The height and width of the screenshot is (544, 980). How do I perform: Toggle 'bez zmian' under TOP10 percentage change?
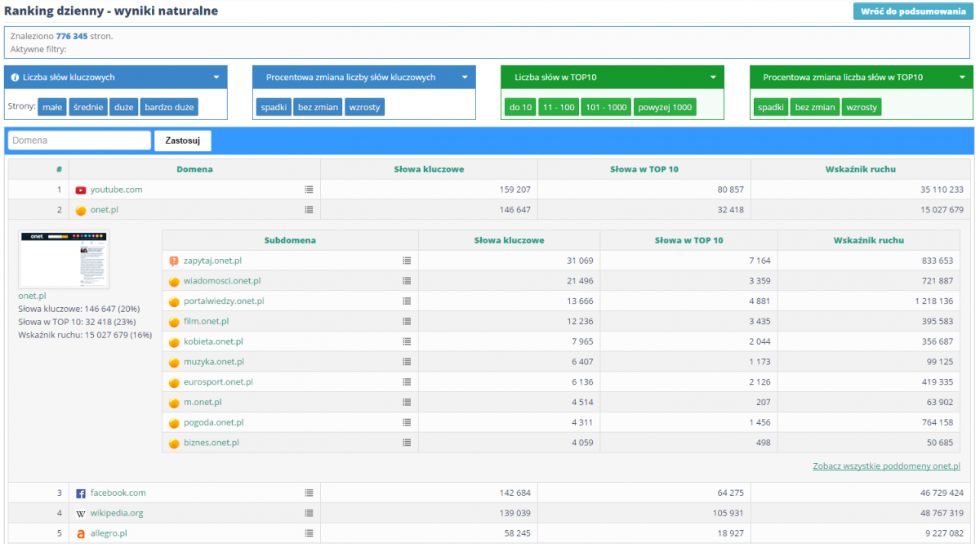(x=815, y=107)
